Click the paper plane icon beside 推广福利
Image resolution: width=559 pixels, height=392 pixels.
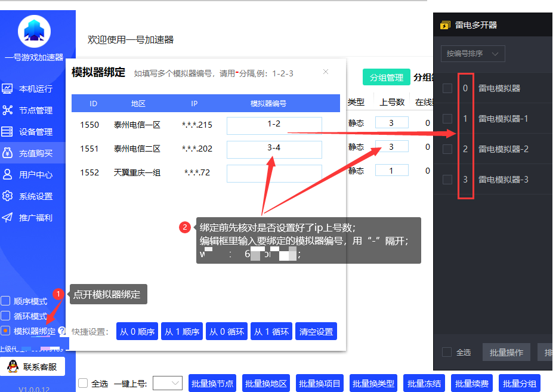7,217
